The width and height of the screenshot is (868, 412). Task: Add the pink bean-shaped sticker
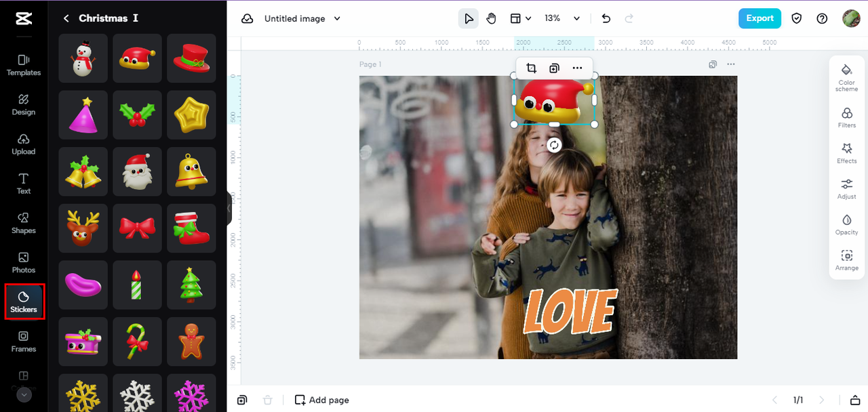[x=83, y=285]
